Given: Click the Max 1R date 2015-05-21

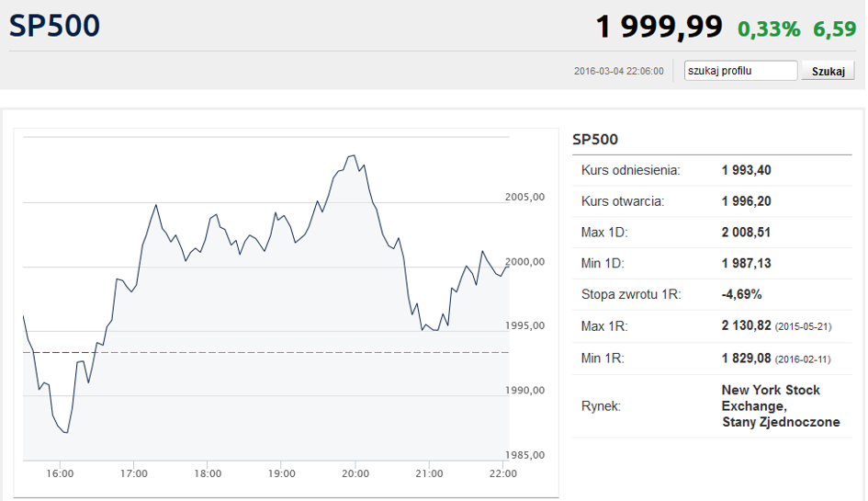Looking at the screenshot, I should (803, 327).
